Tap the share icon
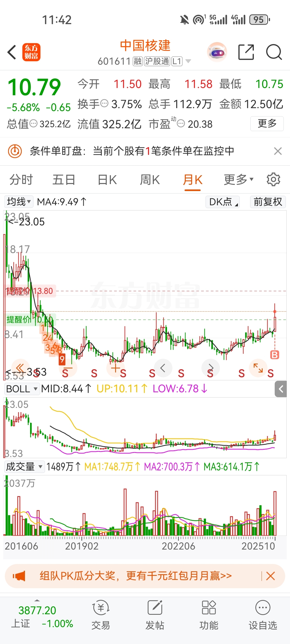 (246, 52)
